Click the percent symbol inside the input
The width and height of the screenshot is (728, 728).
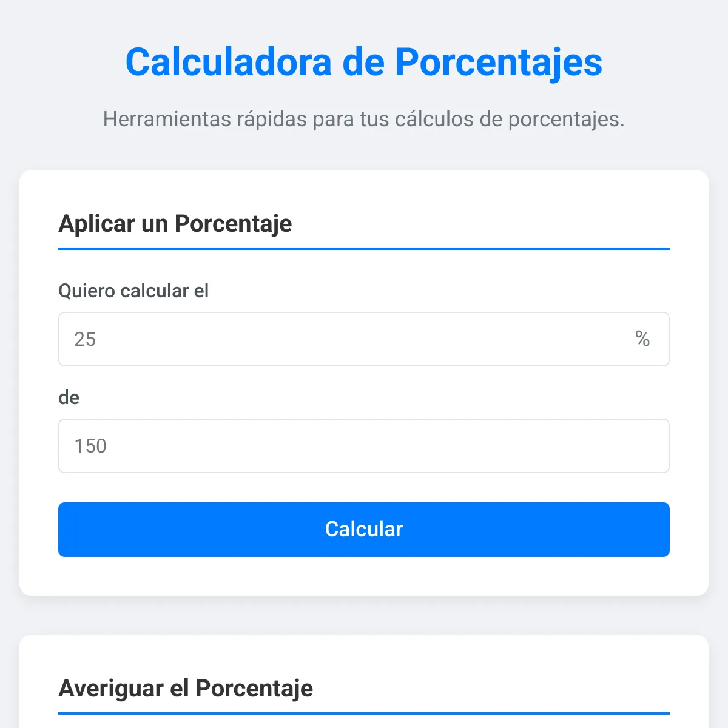(642, 339)
